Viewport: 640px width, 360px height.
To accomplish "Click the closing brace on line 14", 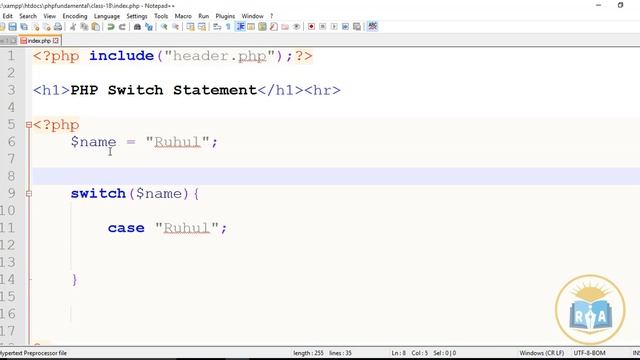I will pyautogui.click(x=74, y=280).
